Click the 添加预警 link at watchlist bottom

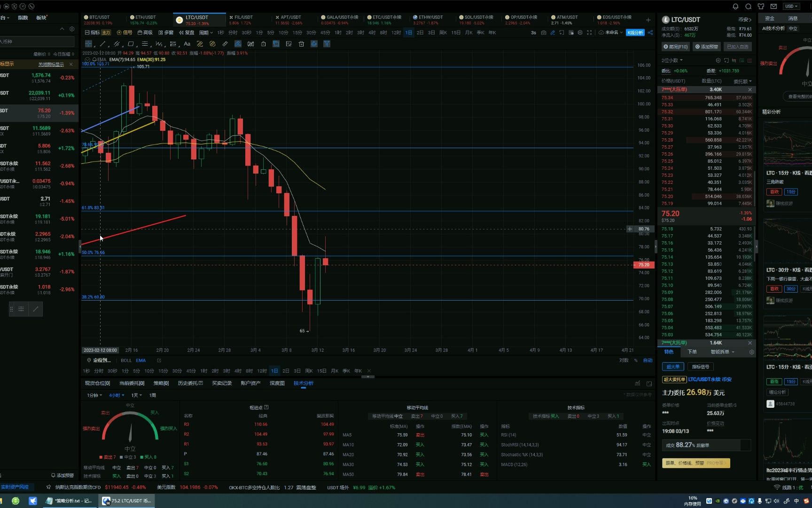click(x=62, y=476)
